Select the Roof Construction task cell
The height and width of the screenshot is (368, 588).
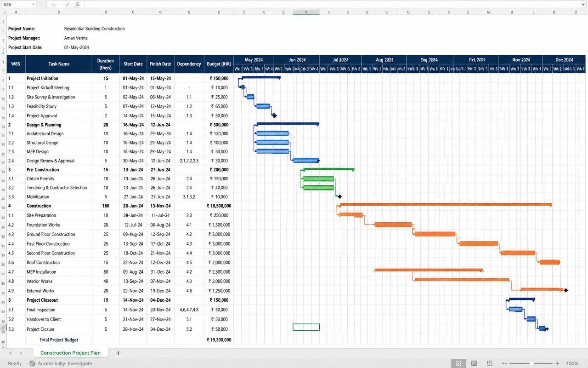(59, 263)
